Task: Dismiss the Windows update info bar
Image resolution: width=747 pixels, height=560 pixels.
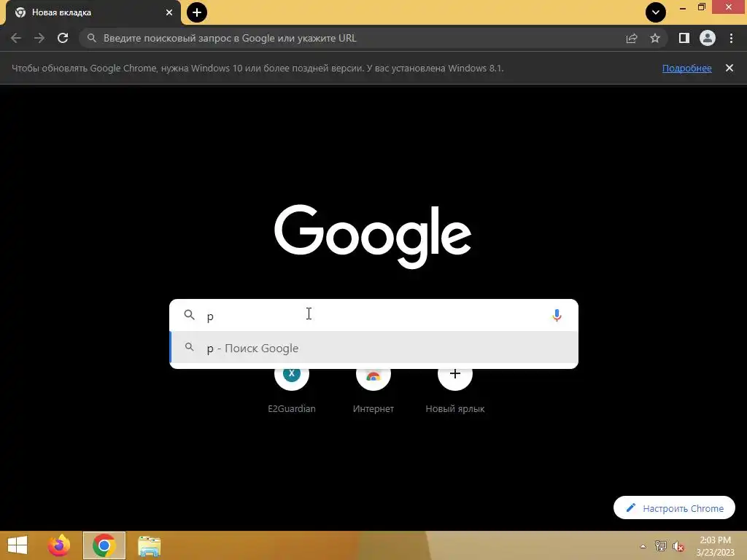Action: 729,68
